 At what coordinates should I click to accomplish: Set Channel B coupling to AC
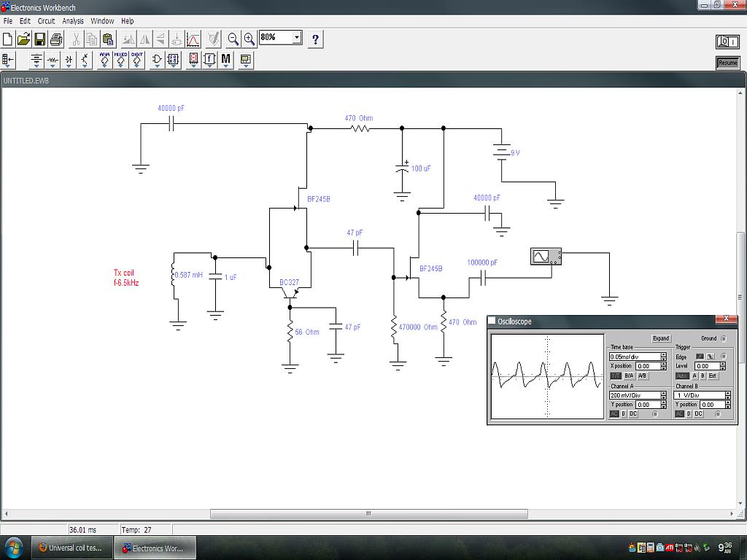680,414
